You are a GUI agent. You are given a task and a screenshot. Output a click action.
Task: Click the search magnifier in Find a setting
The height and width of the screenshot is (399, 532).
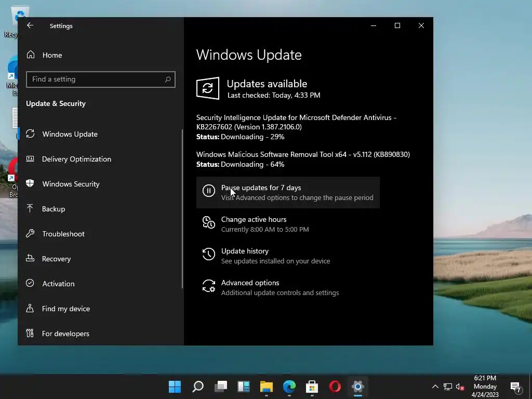[x=167, y=79]
